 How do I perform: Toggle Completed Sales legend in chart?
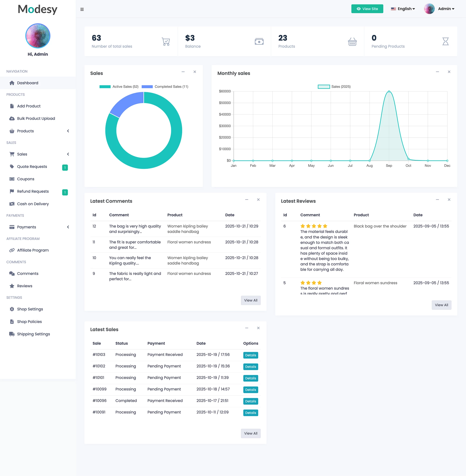(x=165, y=87)
